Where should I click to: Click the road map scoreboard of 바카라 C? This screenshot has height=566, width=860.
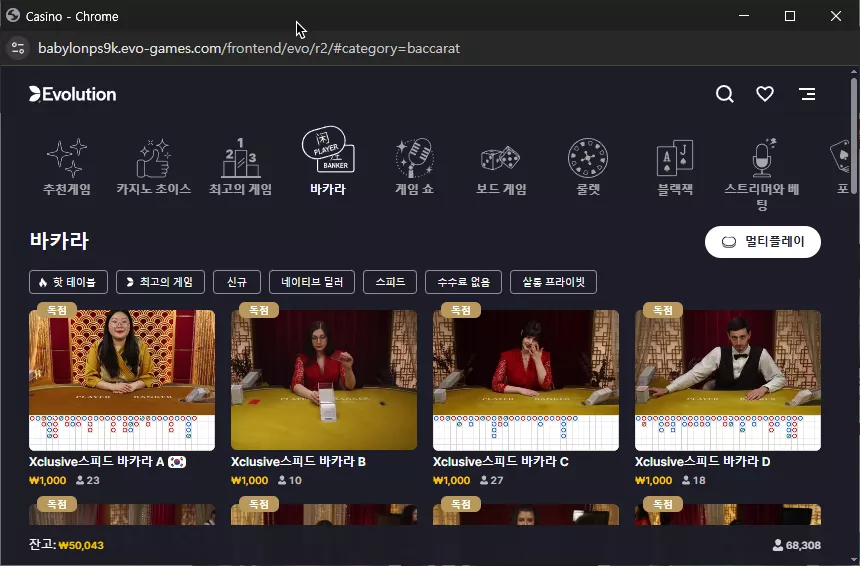[525, 433]
